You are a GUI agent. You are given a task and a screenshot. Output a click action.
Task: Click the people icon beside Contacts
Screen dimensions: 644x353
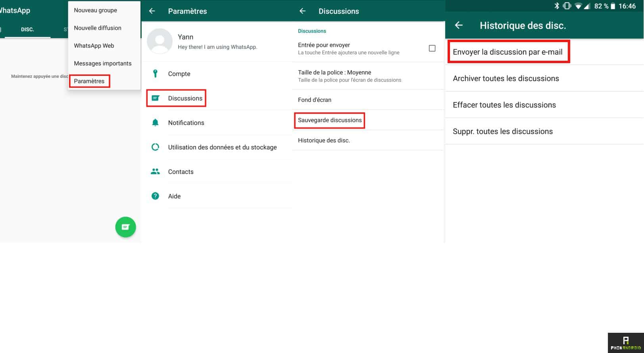(x=155, y=172)
